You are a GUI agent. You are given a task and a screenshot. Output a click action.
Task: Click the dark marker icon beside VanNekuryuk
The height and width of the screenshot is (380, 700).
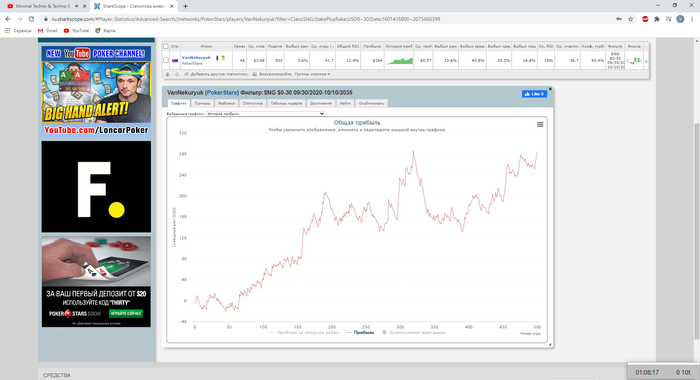(x=217, y=58)
